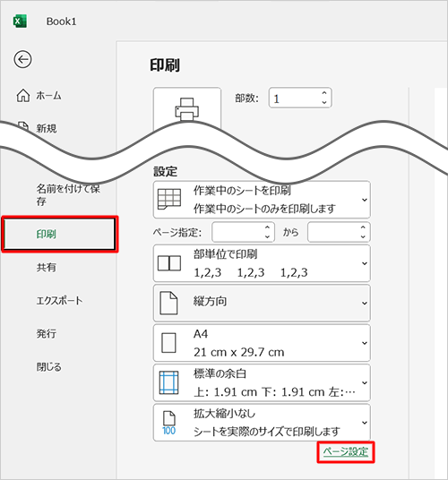Click the home house icon in sidebar
This screenshot has width=448, height=480.
[x=23, y=95]
